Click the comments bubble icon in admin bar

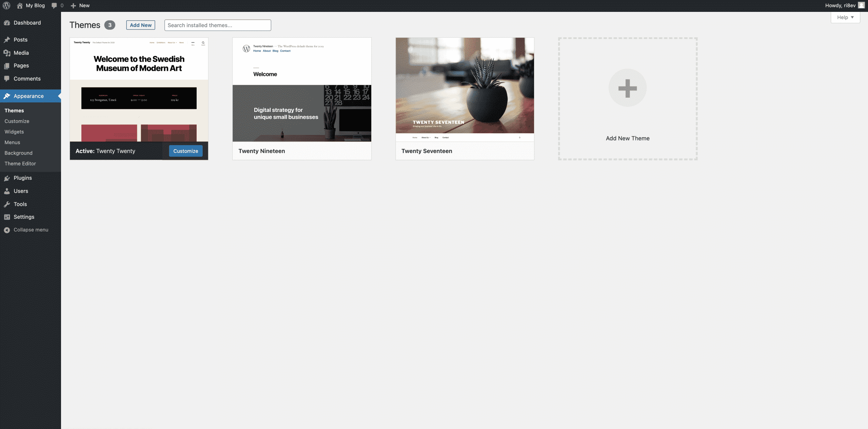[54, 5]
